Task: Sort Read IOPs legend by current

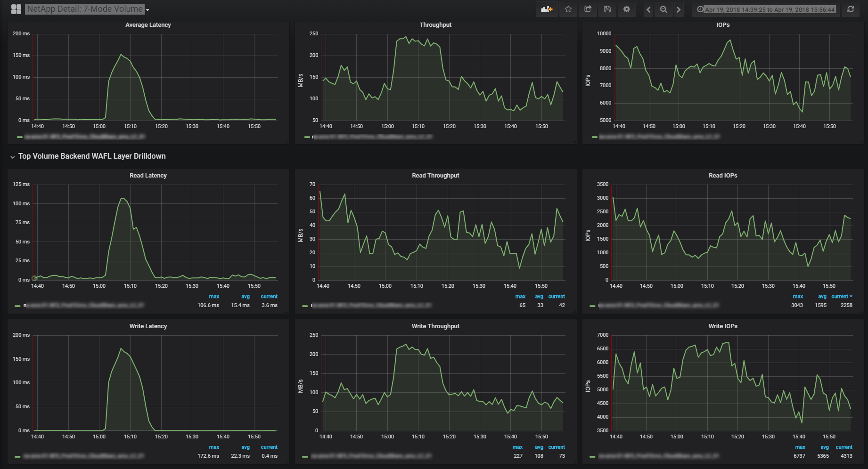Action: (x=841, y=297)
